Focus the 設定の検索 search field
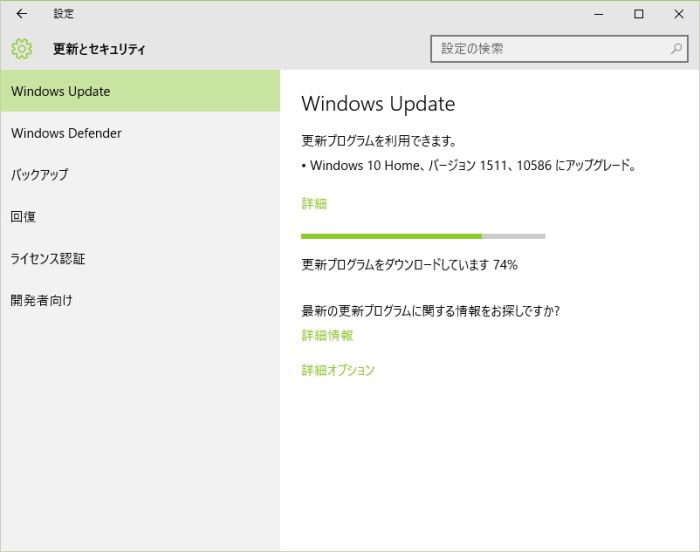700x552 pixels. [x=550, y=48]
